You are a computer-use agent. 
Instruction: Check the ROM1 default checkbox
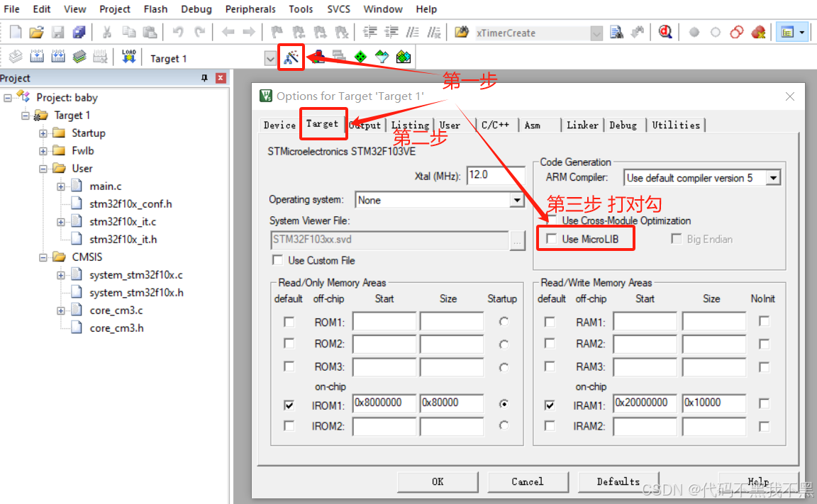tap(289, 322)
